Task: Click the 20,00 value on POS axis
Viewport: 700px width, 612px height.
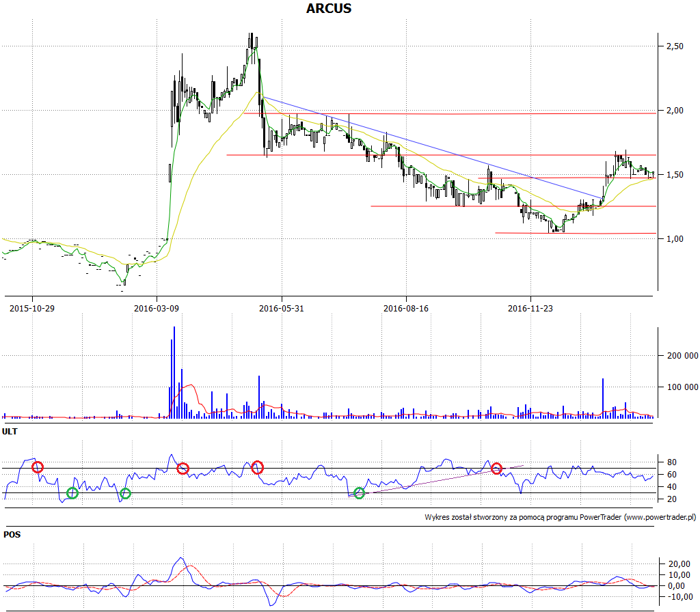Action: click(679, 564)
